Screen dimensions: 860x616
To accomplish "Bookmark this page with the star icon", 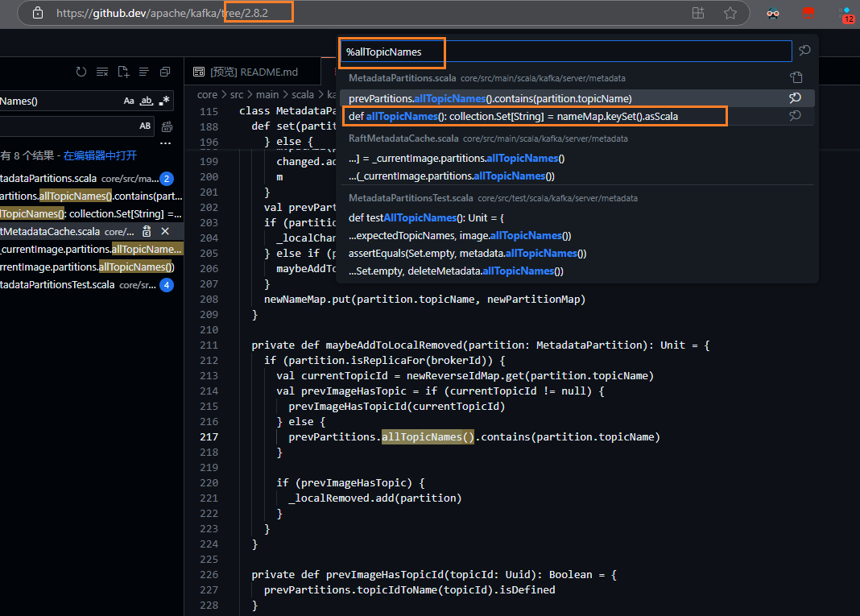I will (x=730, y=13).
